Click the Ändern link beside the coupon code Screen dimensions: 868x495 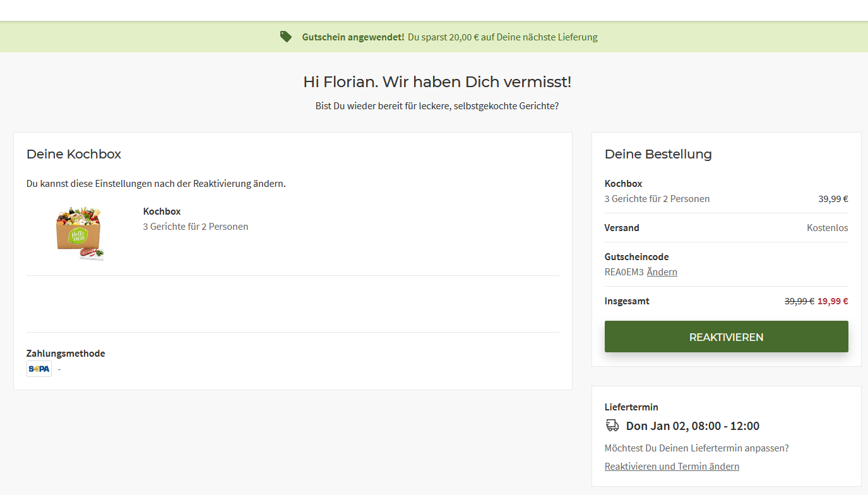(x=662, y=272)
